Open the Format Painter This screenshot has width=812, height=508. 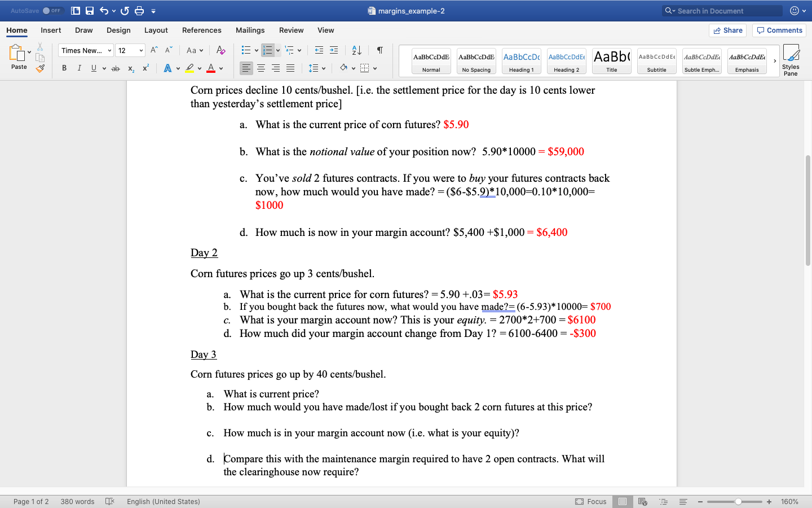[40, 68]
